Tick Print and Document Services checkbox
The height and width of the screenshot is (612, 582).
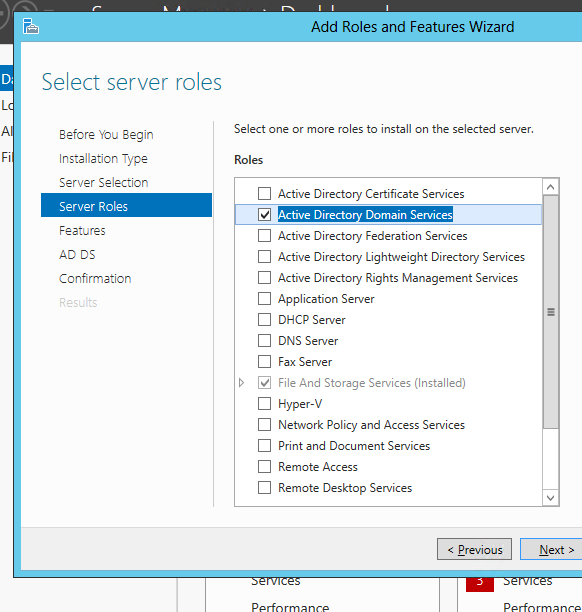tap(264, 446)
